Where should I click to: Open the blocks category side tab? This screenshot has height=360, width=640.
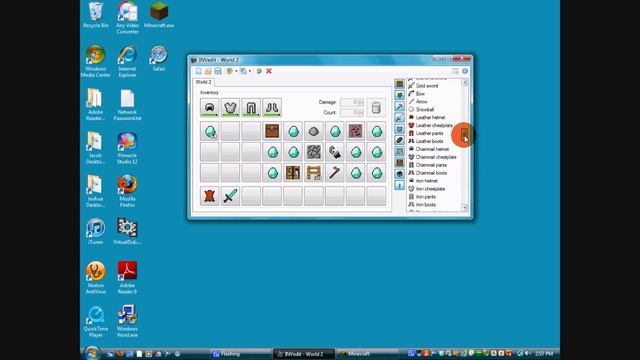[400, 84]
